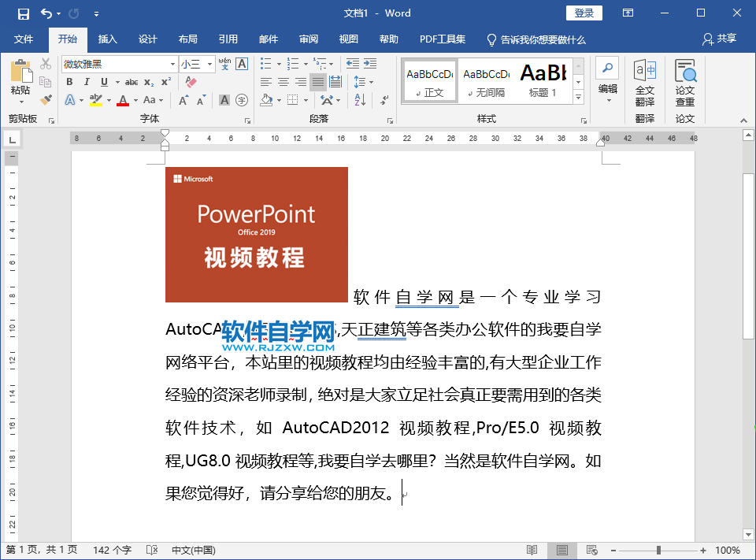756x560 pixels.
Task: Click the 告诉我你想要做什么 search box
Action: point(536,39)
